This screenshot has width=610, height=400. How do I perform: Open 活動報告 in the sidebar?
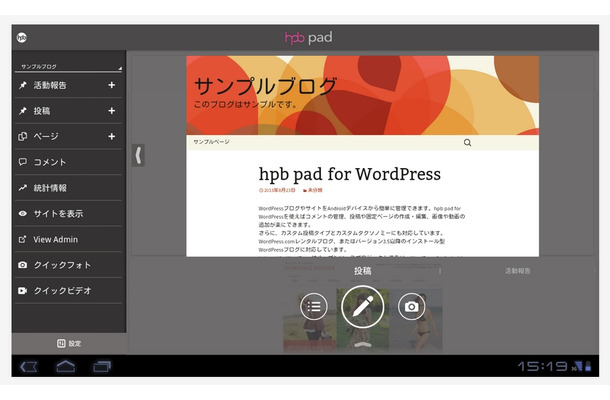click(50, 85)
